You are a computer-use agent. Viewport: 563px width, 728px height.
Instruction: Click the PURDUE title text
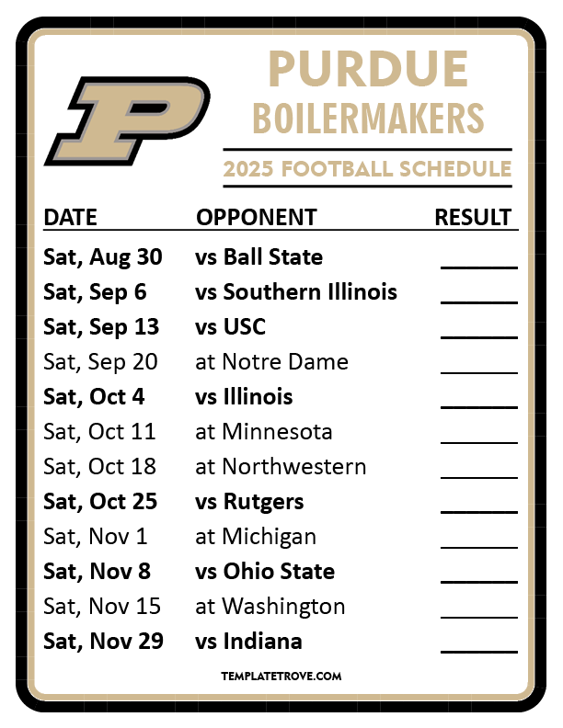point(368,72)
